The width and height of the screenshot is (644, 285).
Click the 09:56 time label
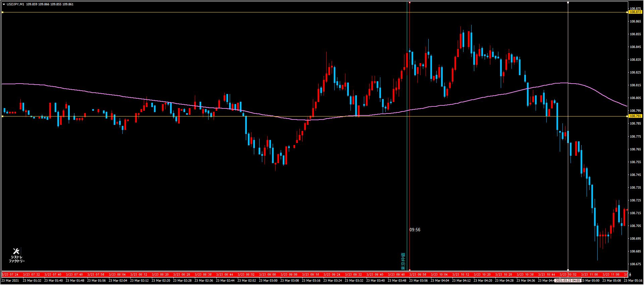pos(415,230)
